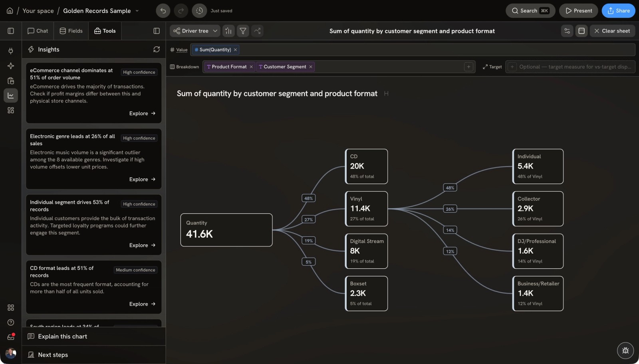Expand the Golden Records Sample title dropdown
Viewport: 639px width, 364px height.
[x=137, y=11]
